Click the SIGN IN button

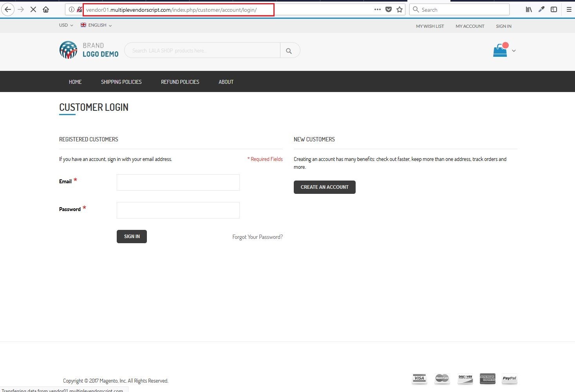[132, 236]
